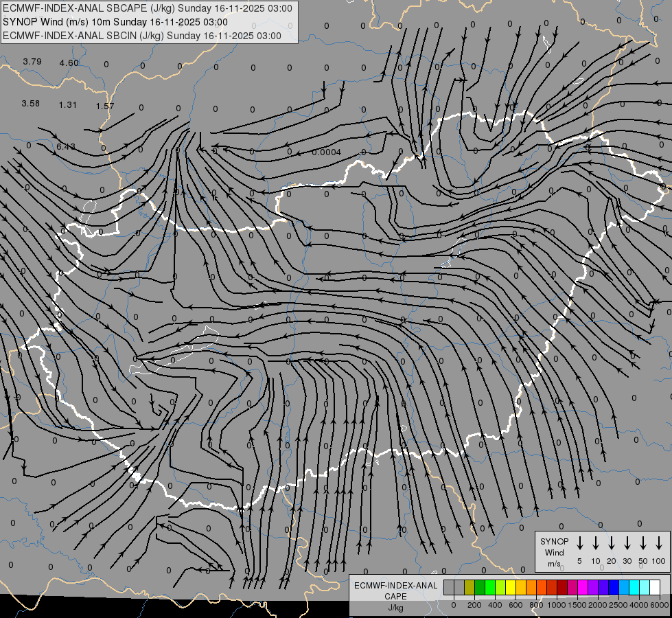Click the map value 1.57
This screenshot has height=618, width=672.
click(x=105, y=106)
